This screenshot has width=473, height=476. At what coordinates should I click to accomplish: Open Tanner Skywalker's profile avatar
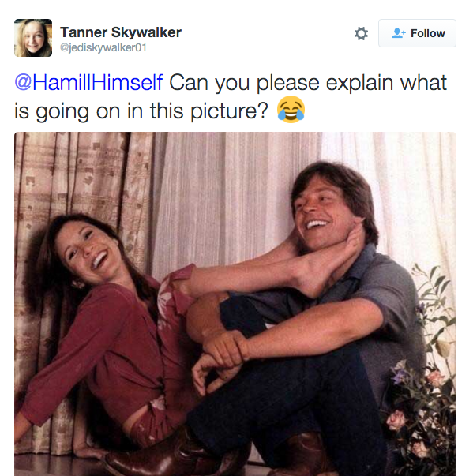click(33, 38)
